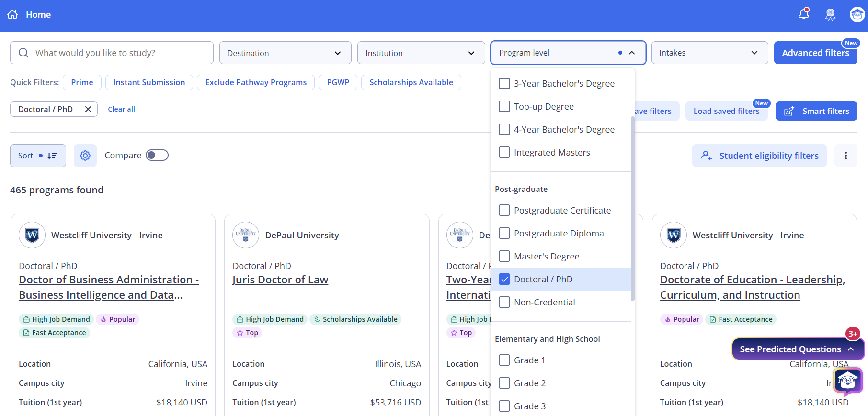Apply the Prime quick filter
The width and height of the screenshot is (868, 416).
(82, 82)
